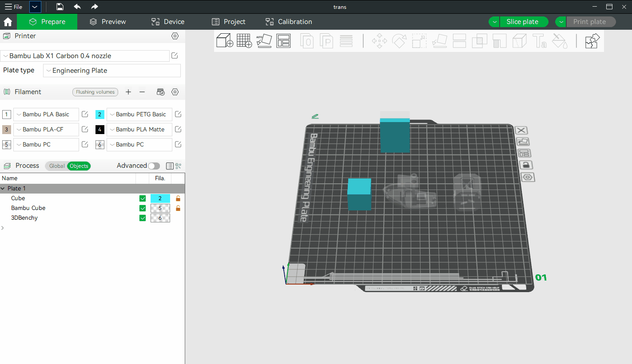632x364 pixels.
Task: Open printer settings gear icon
Action: point(175,36)
